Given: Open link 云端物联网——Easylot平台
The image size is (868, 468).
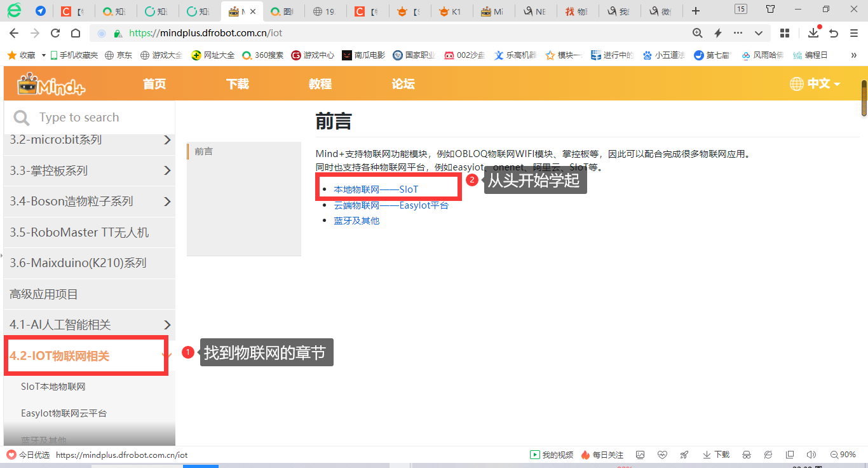Looking at the screenshot, I should coord(391,205).
